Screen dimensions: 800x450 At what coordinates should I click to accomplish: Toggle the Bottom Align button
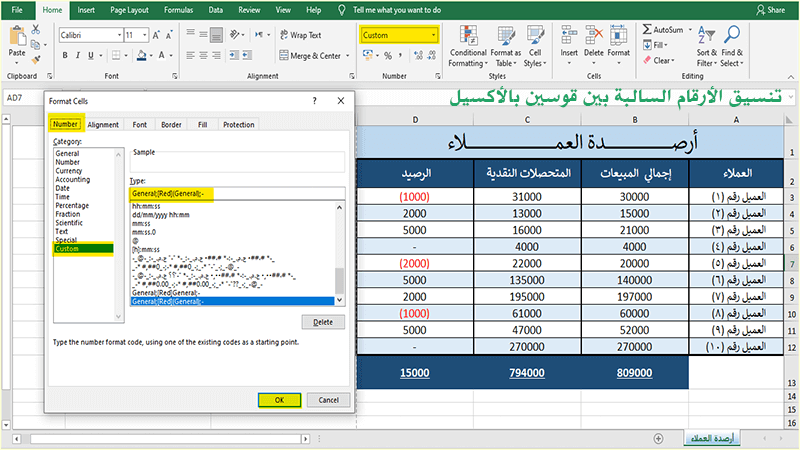[x=216, y=35]
